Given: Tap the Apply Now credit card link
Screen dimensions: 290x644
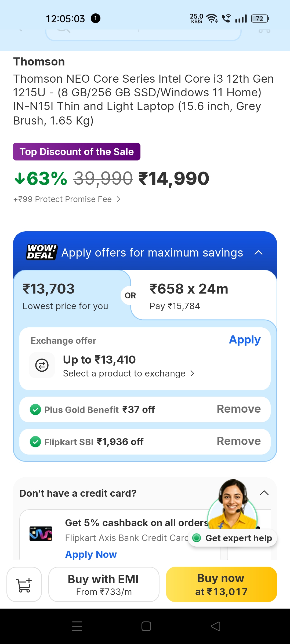Looking at the screenshot, I should pos(91,554).
